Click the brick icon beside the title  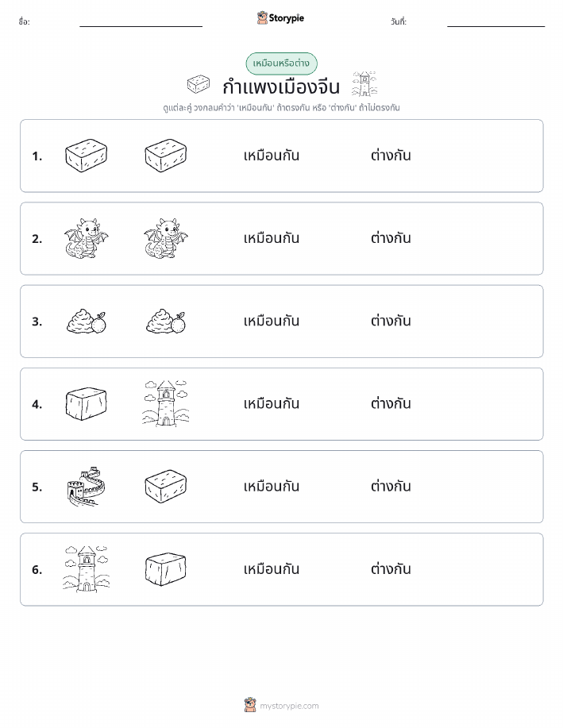[199, 84]
